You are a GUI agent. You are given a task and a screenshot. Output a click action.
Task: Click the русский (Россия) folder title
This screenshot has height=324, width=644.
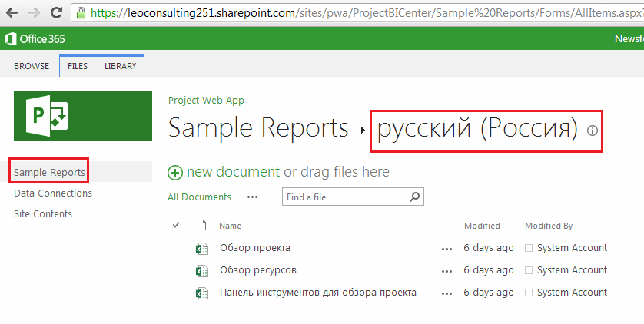(477, 129)
